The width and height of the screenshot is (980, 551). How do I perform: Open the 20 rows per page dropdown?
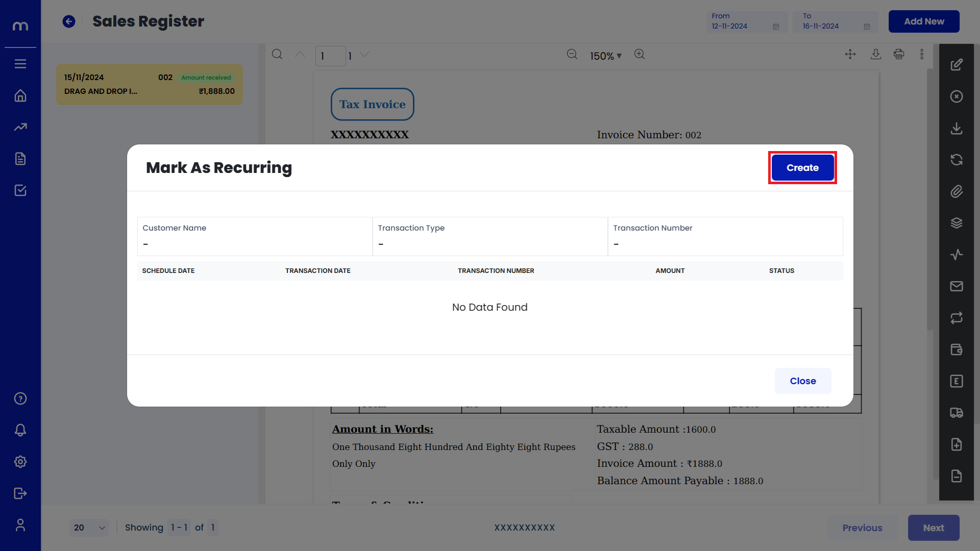click(x=89, y=528)
